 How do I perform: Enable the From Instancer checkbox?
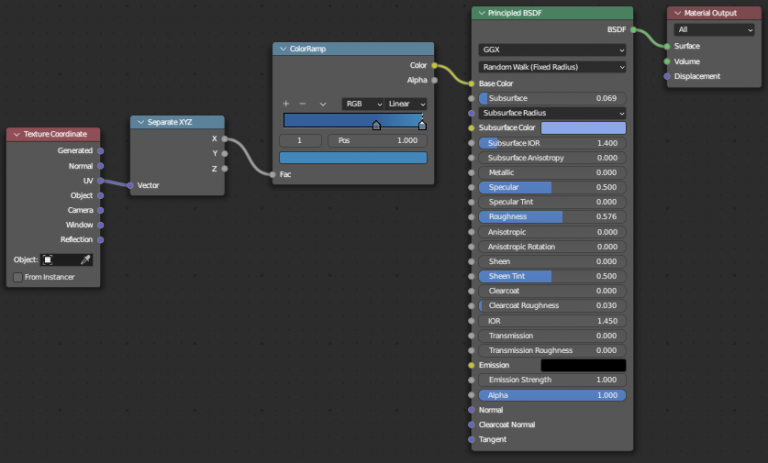click(x=18, y=277)
